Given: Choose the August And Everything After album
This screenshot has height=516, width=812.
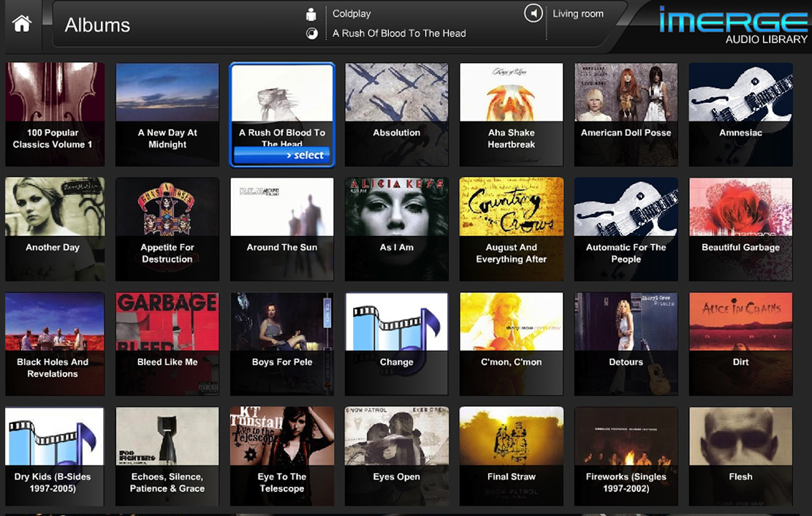Looking at the screenshot, I should pyautogui.click(x=511, y=228).
